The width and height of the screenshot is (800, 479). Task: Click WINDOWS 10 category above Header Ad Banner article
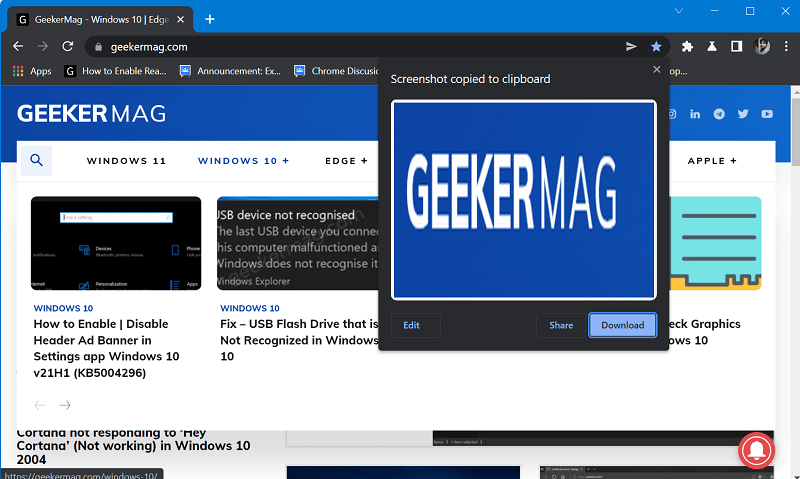pos(63,308)
